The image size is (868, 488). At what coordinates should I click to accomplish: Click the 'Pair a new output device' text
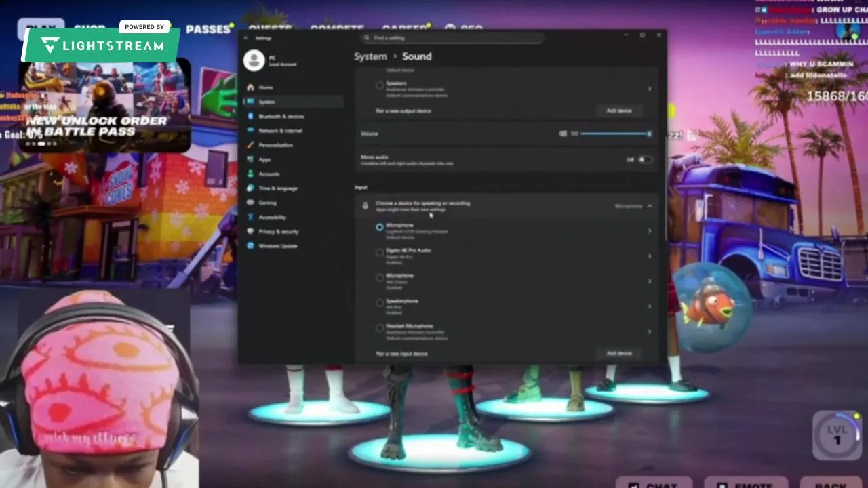[x=403, y=110]
